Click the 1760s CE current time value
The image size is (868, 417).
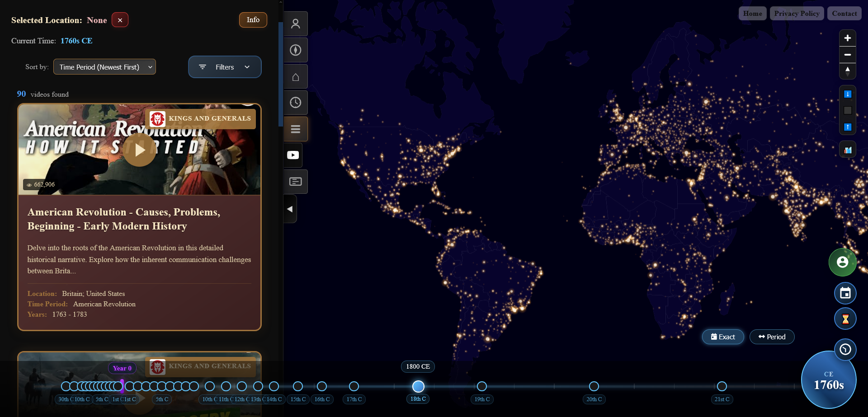tap(76, 41)
